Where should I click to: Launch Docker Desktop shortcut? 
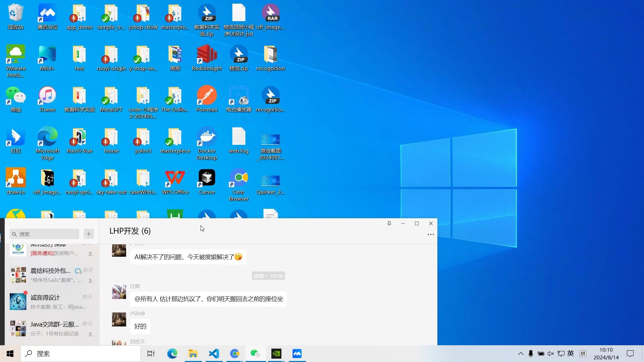(207, 144)
